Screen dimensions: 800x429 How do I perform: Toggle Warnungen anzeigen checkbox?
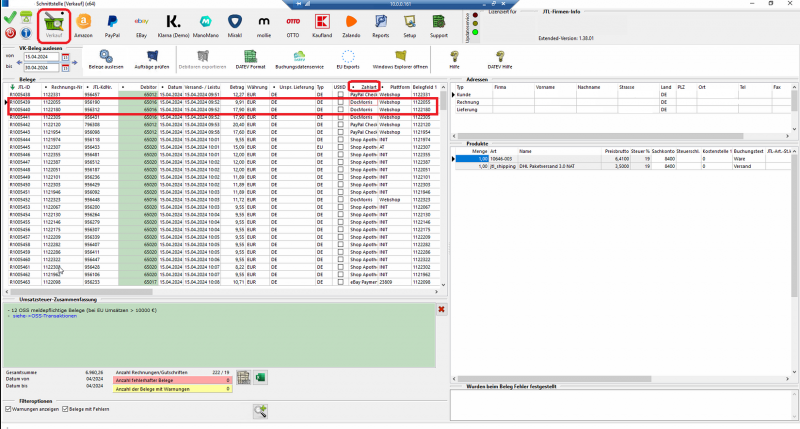pos(10,409)
